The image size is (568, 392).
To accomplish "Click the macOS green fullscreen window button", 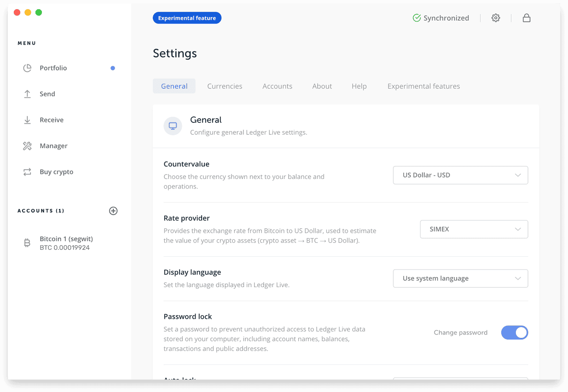I will (39, 12).
